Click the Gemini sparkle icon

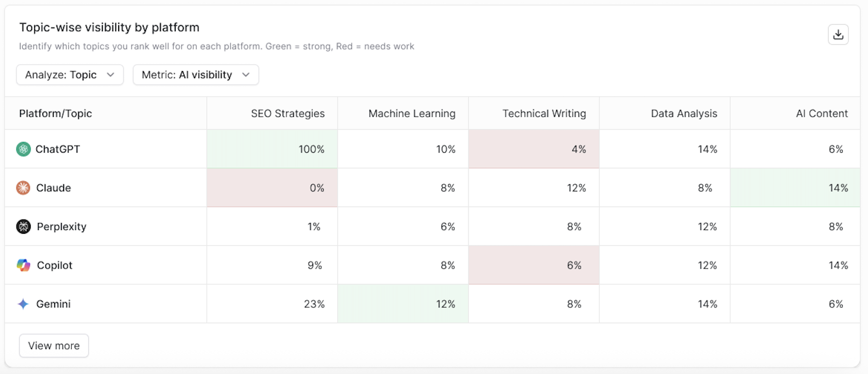[x=24, y=304]
